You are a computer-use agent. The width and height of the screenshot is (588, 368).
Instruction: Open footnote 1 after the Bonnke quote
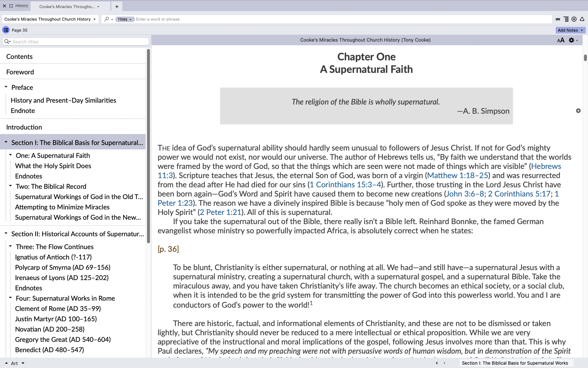click(311, 303)
